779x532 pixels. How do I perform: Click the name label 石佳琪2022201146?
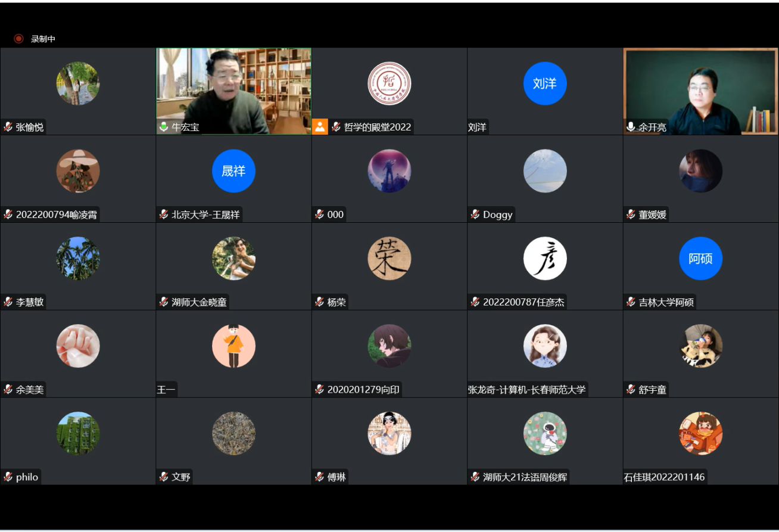(664, 477)
